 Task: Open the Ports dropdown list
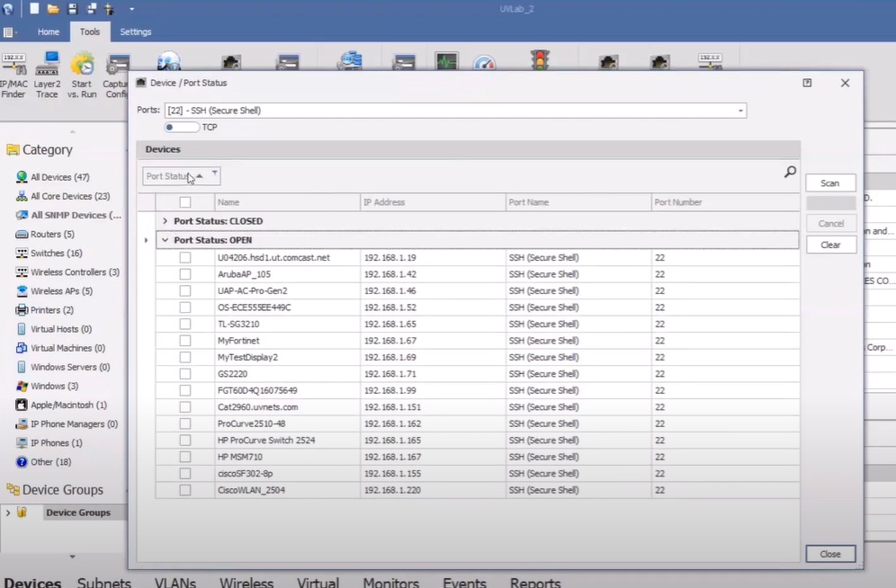[740, 111]
